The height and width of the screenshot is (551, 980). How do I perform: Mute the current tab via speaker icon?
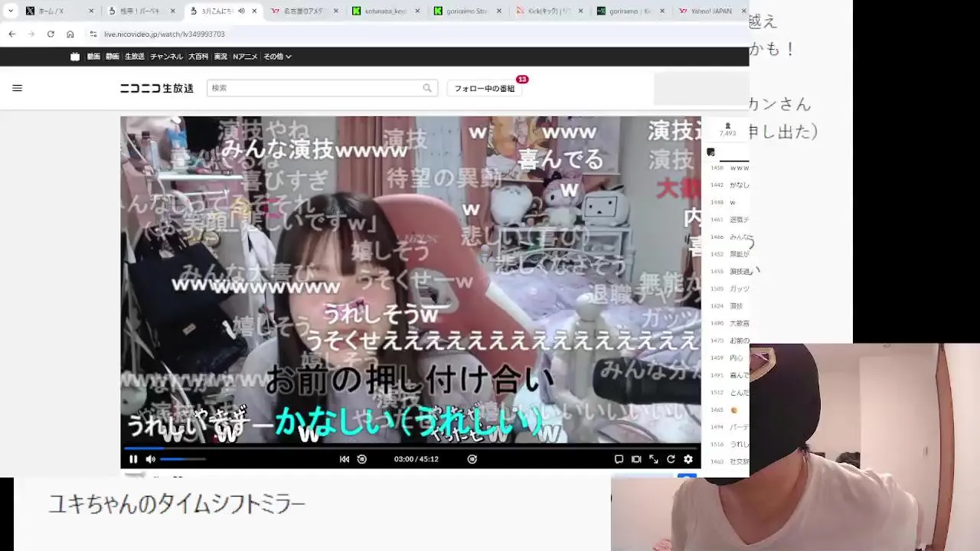coord(242,11)
